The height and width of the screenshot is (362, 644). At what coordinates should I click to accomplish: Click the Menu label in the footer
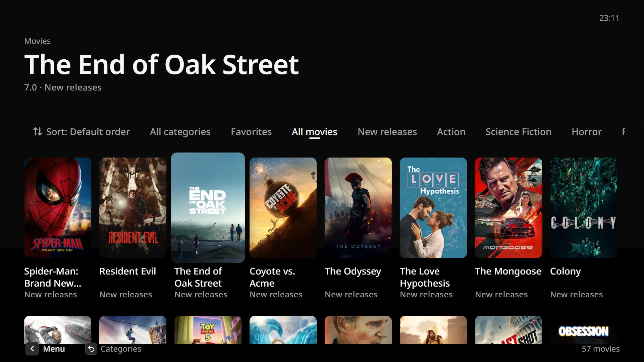click(x=54, y=349)
